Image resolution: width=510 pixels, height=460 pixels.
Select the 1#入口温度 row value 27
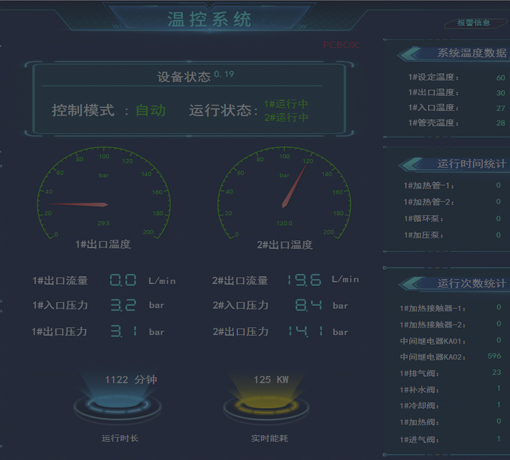pos(501,108)
